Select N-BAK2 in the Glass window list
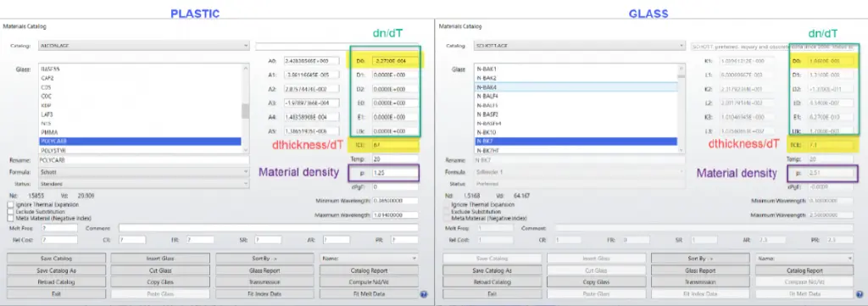The width and height of the screenshot is (868, 306). click(576, 78)
